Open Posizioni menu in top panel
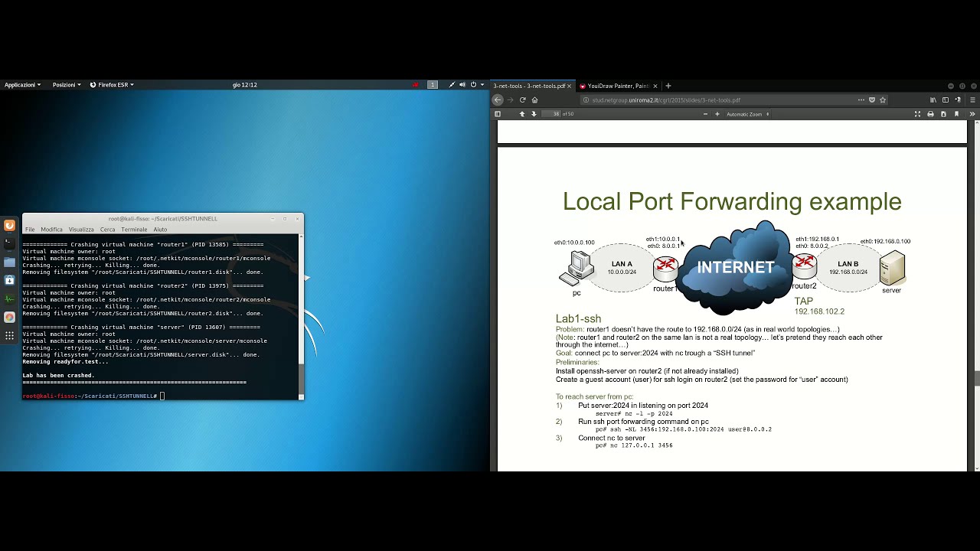 point(67,85)
